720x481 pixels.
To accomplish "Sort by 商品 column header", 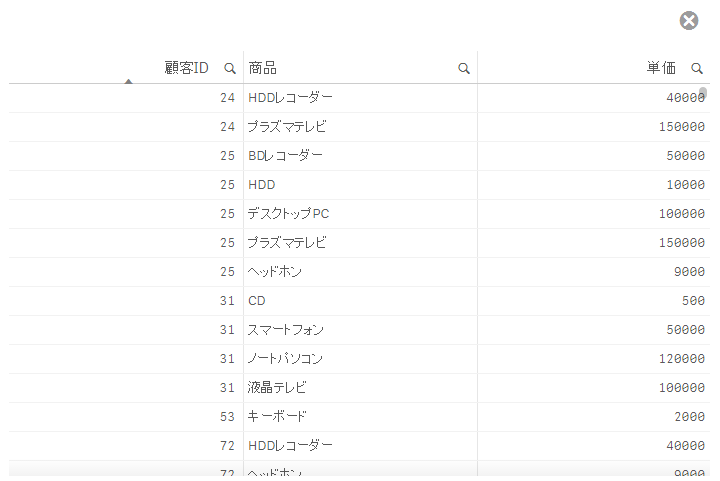I will (x=263, y=68).
